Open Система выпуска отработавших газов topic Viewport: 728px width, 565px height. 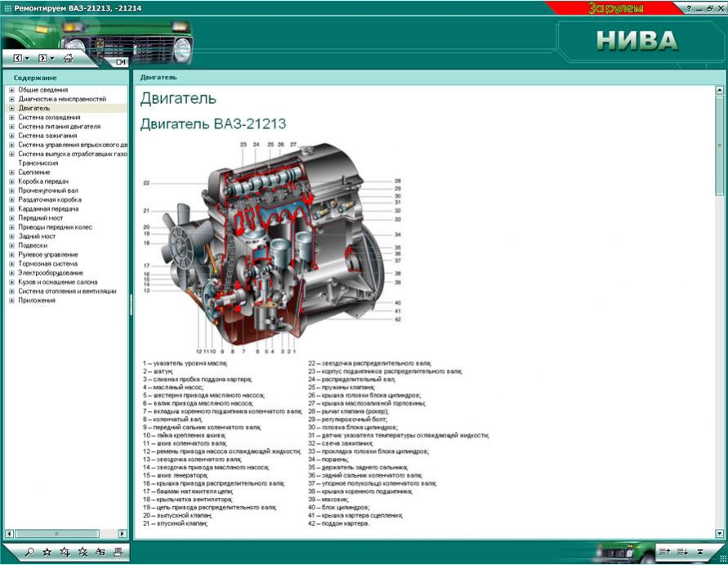pos(73,154)
